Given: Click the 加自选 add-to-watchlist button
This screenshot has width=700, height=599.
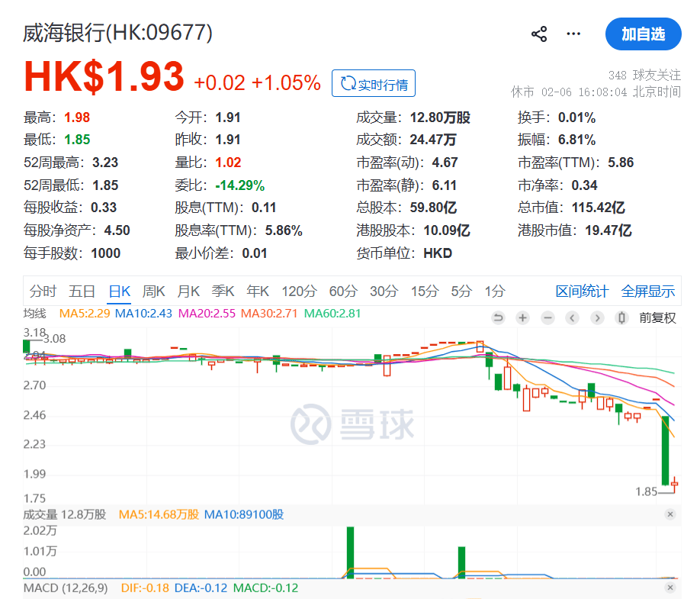Looking at the screenshot, I should coord(643,34).
